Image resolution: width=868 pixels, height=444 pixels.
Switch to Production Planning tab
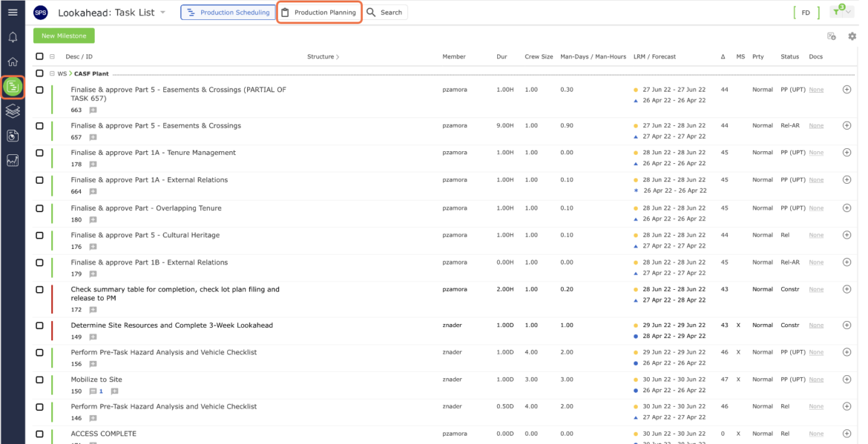(x=320, y=12)
